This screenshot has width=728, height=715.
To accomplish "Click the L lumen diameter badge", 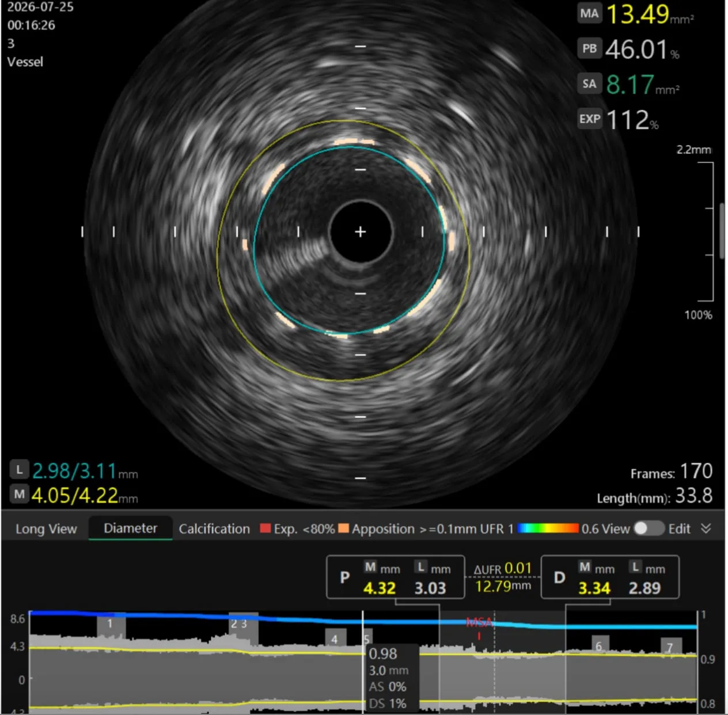I will 20,470.
